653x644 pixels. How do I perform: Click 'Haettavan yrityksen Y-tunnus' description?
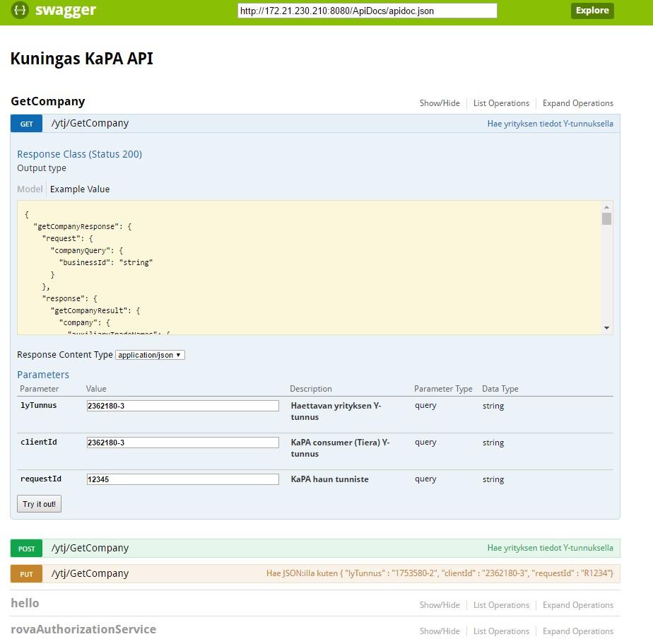[x=336, y=411]
